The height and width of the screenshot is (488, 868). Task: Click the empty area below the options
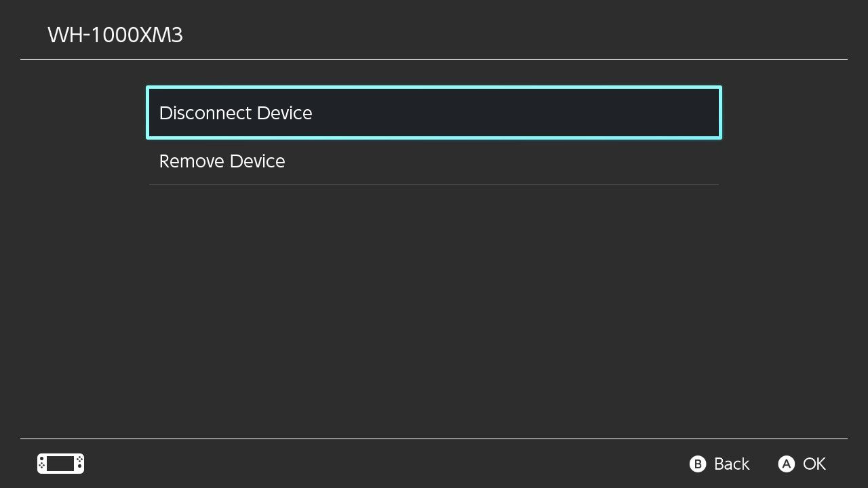click(x=434, y=305)
